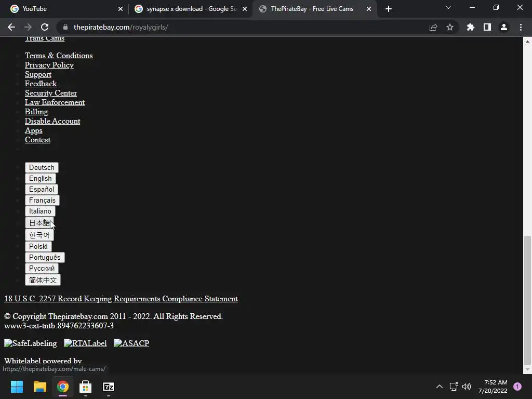Open File Explorer from the taskbar

pos(39,387)
